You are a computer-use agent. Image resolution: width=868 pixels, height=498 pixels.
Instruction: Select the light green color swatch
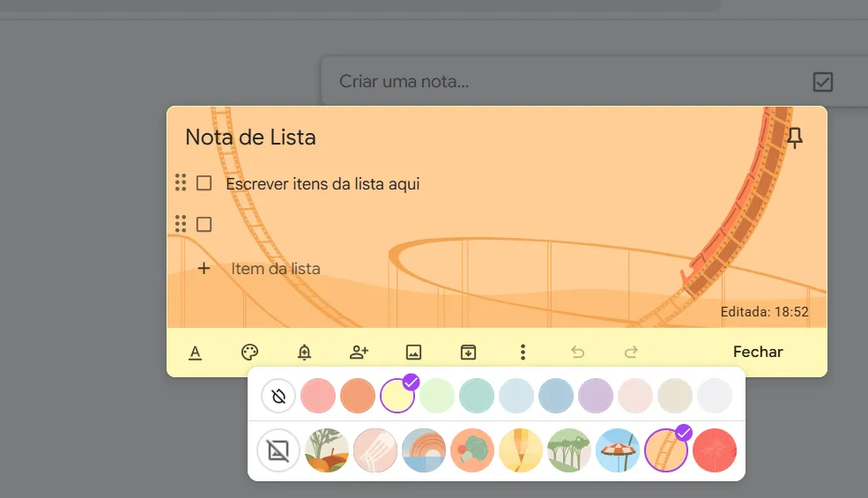437,397
